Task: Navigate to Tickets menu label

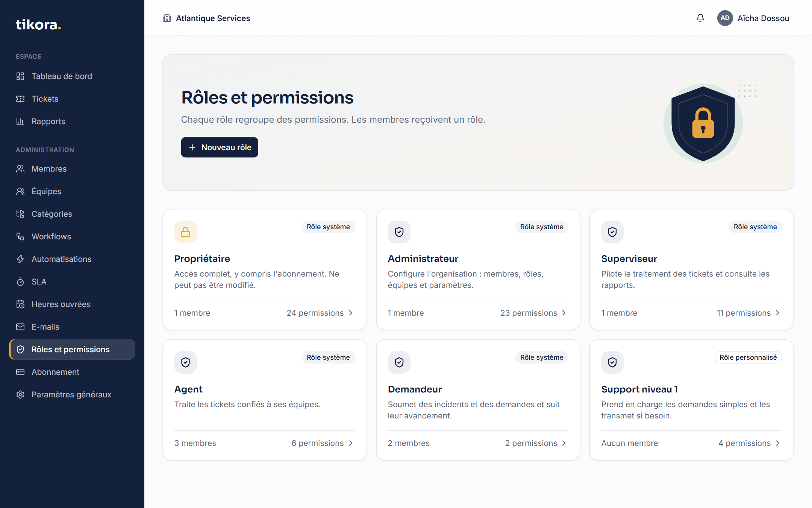Action: tap(45, 99)
